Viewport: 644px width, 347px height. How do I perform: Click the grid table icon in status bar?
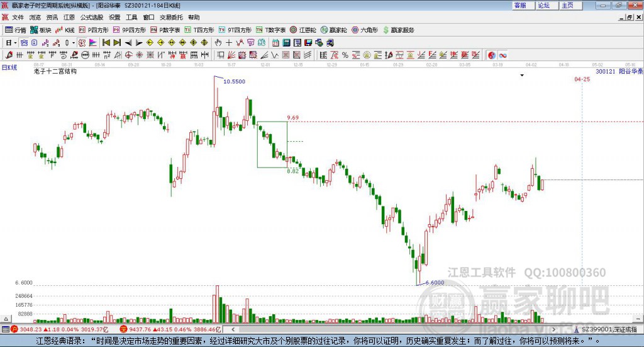(5, 329)
